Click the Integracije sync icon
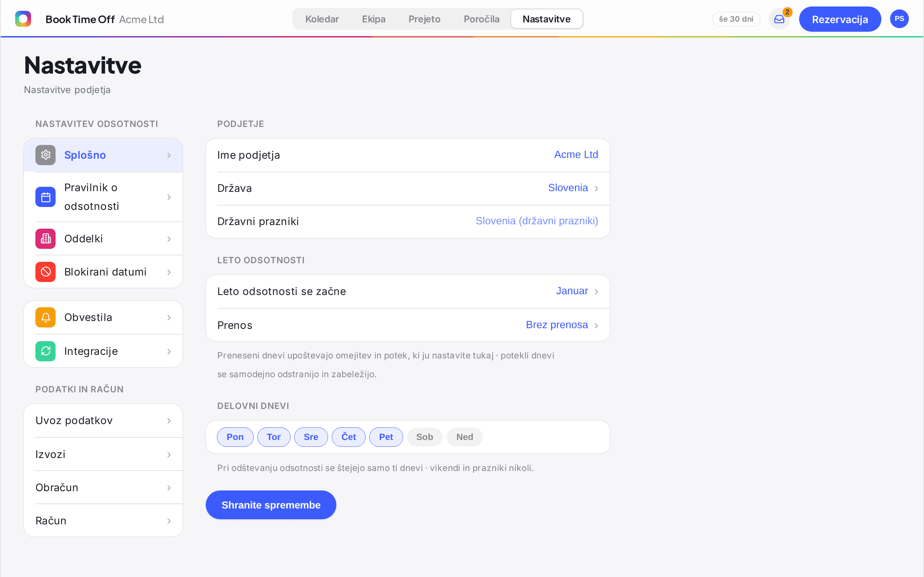Image resolution: width=924 pixels, height=577 pixels. click(45, 351)
